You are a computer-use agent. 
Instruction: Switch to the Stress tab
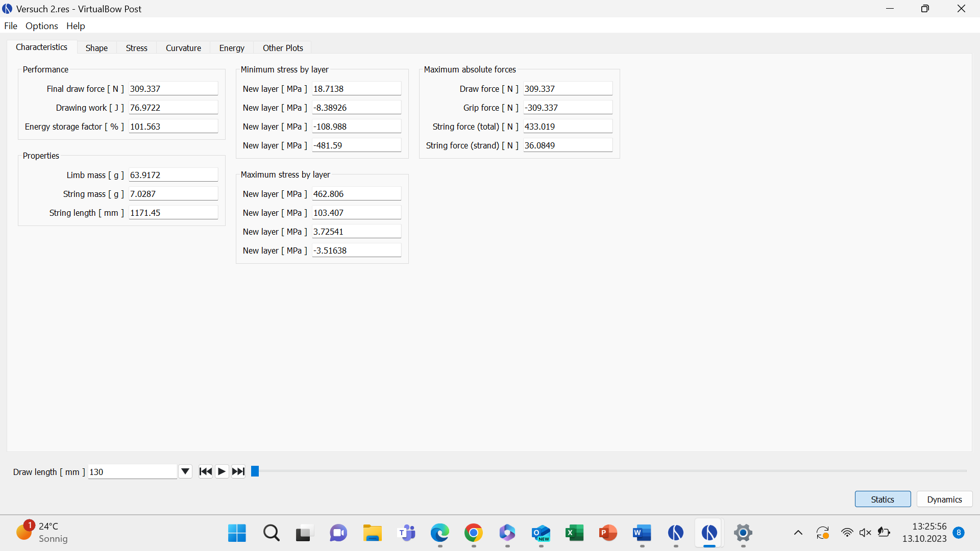[x=136, y=48]
